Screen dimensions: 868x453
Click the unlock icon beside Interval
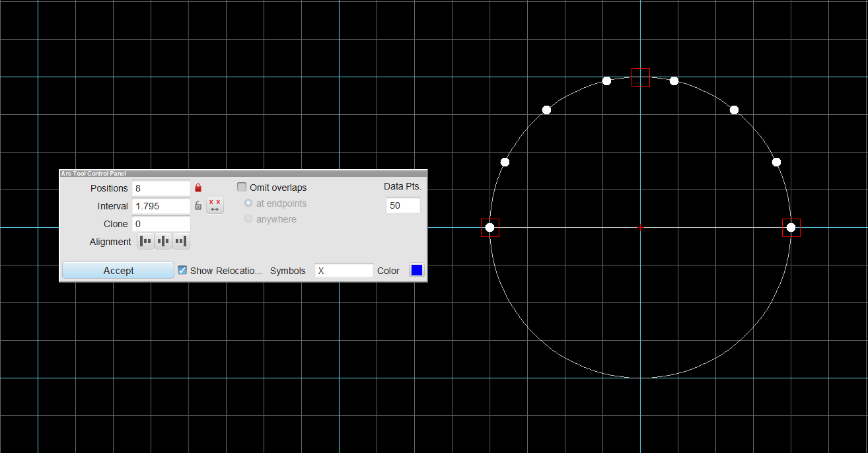pyautogui.click(x=198, y=205)
